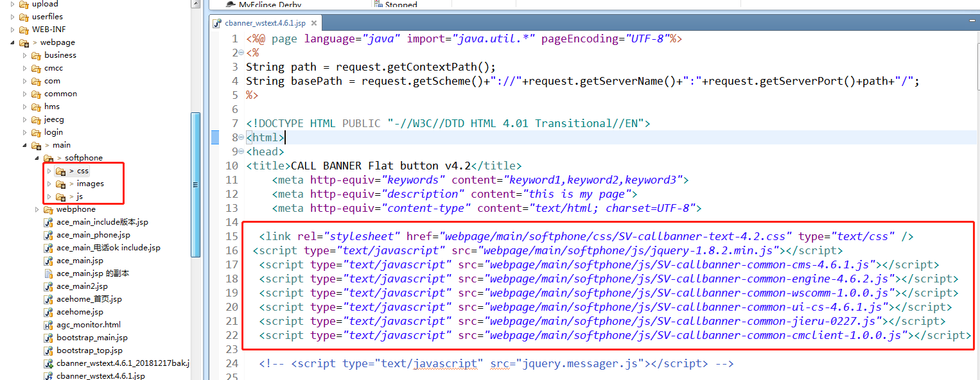Image resolution: width=980 pixels, height=380 pixels.
Task: Click the DOCTYPE declaration on line 7
Action: (x=448, y=124)
